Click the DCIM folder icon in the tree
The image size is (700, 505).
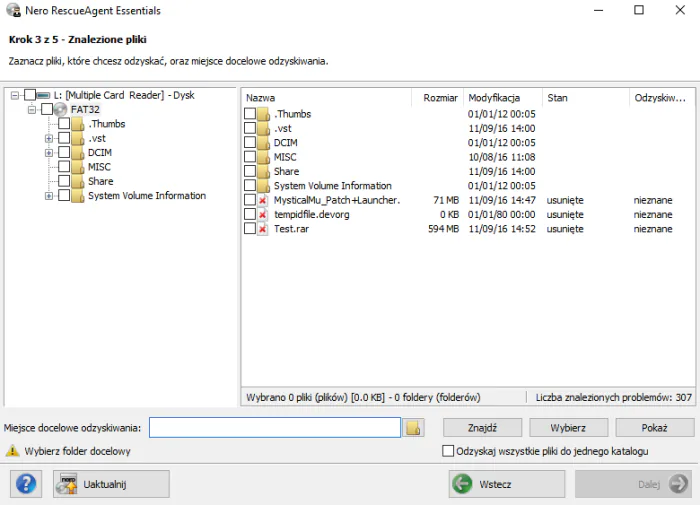[x=78, y=152]
